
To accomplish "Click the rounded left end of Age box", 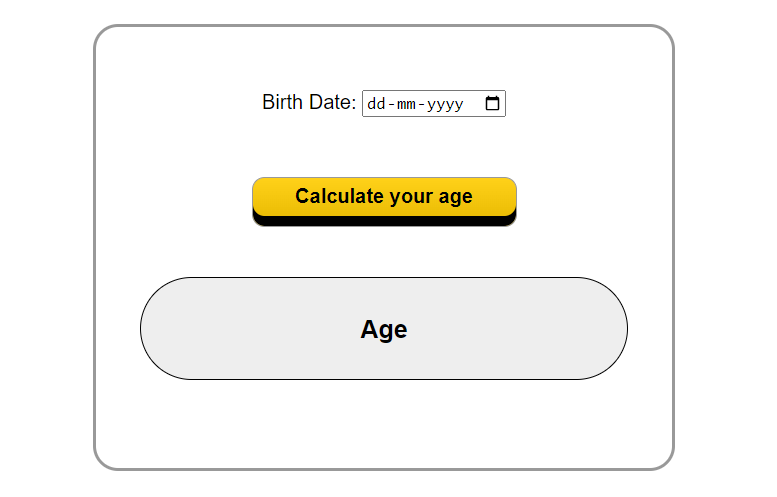I will 164,329.
